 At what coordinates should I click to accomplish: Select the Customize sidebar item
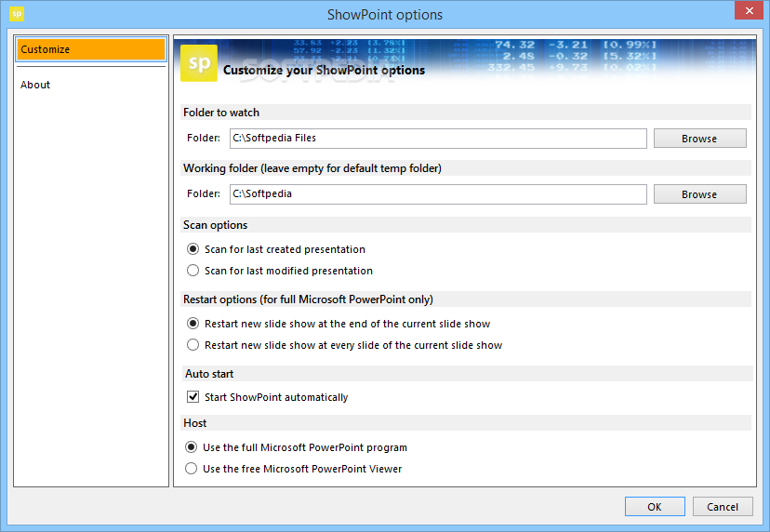[91, 49]
